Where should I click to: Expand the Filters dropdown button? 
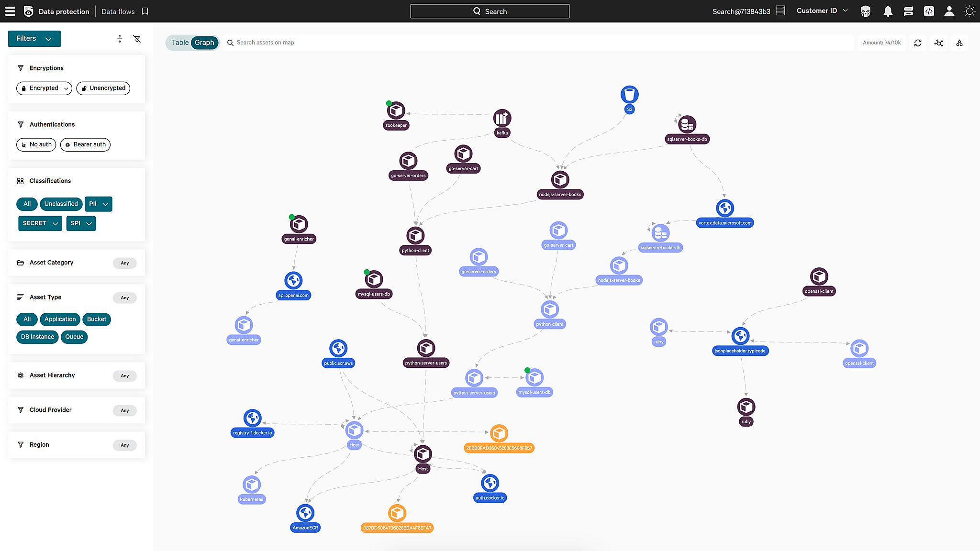coord(34,39)
